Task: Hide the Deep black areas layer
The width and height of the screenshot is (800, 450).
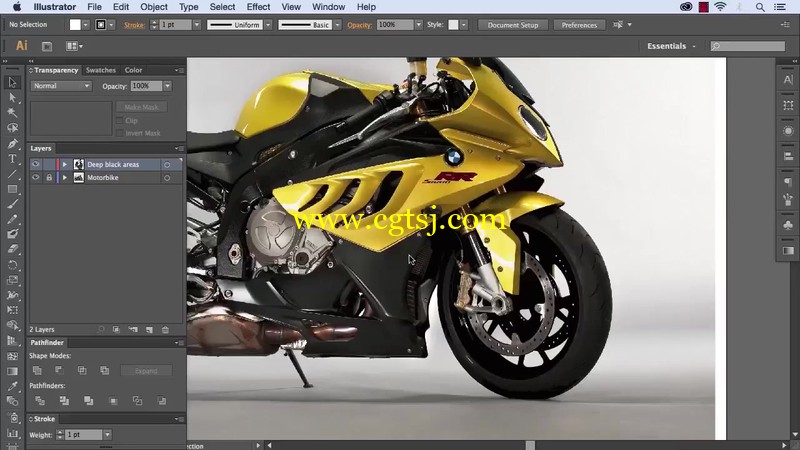Action: pos(35,164)
